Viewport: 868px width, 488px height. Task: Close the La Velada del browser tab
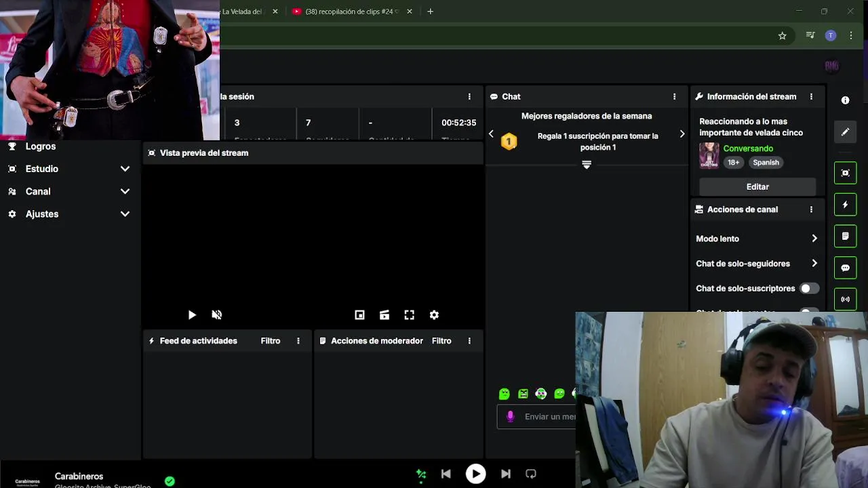[x=275, y=12]
